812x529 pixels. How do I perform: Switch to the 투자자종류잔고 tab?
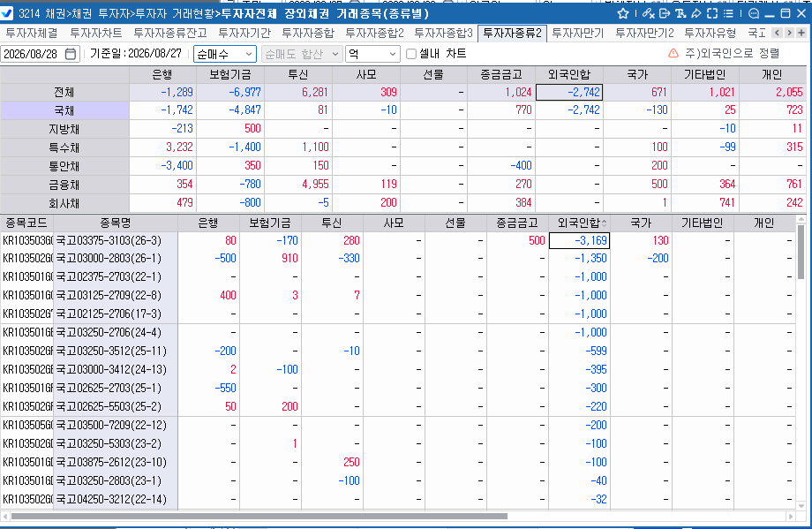(x=169, y=34)
